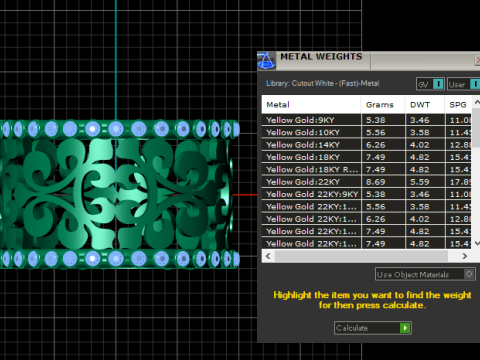
Task: Select the Yellow Gold:18KY row
Action: (x=366, y=157)
